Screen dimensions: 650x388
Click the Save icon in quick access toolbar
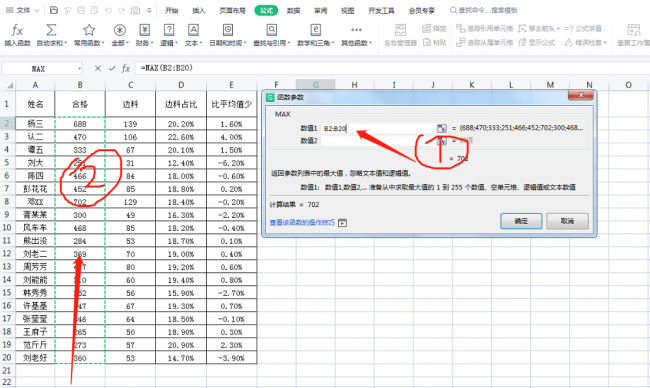54,10
